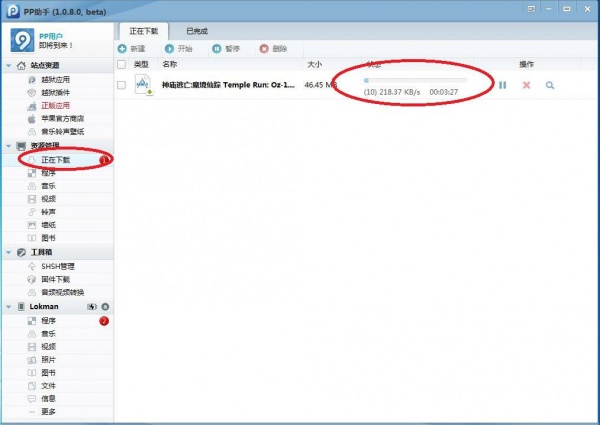The image size is (600, 425).
Task: Click the Temple Run download progress bar
Action: click(x=415, y=80)
